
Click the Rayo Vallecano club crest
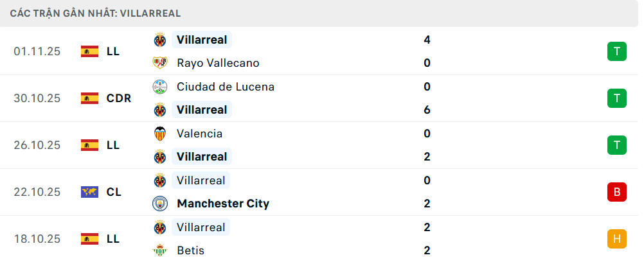click(159, 63)
